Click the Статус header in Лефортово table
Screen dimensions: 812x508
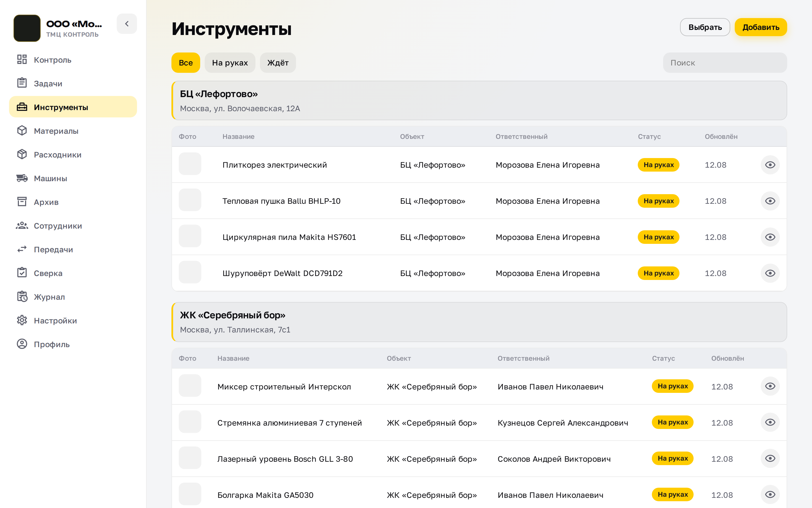click(649, 137)
